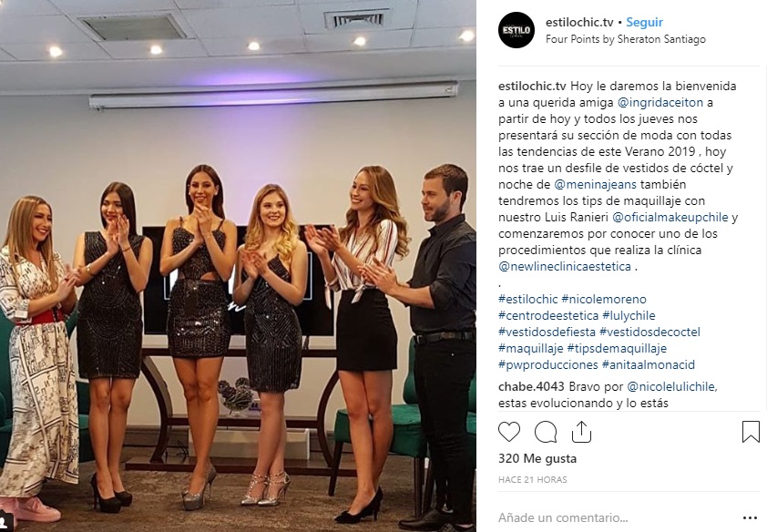This screenshot has width=767, height=532.
Task: Open estilochic.tv profile avatar
Action: tap(516, 30)
